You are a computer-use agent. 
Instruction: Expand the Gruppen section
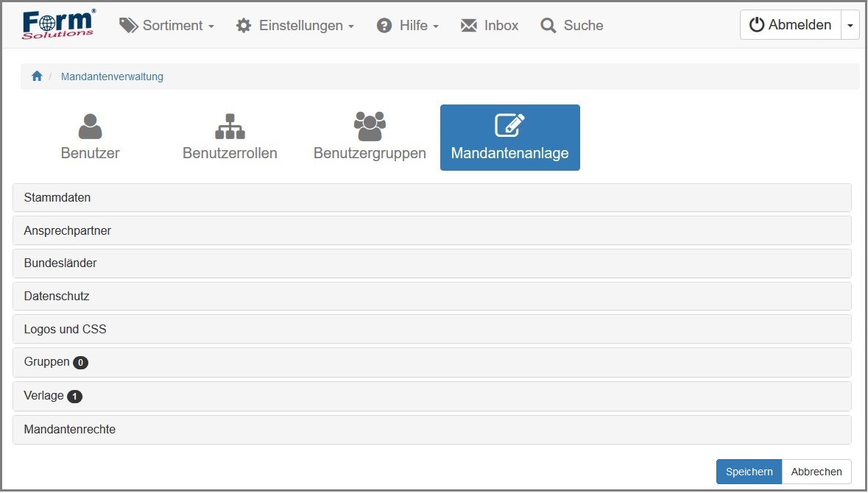pyautogui.click(x=431, y=363)
